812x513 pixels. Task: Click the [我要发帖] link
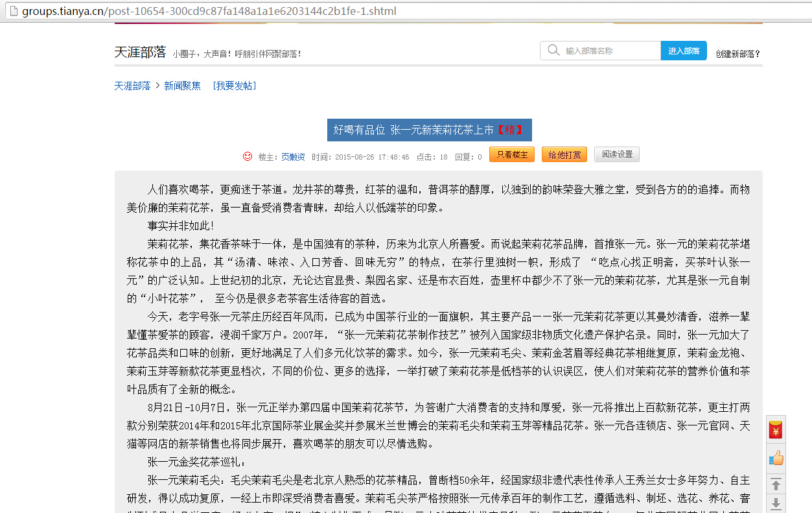click(234, 86)
